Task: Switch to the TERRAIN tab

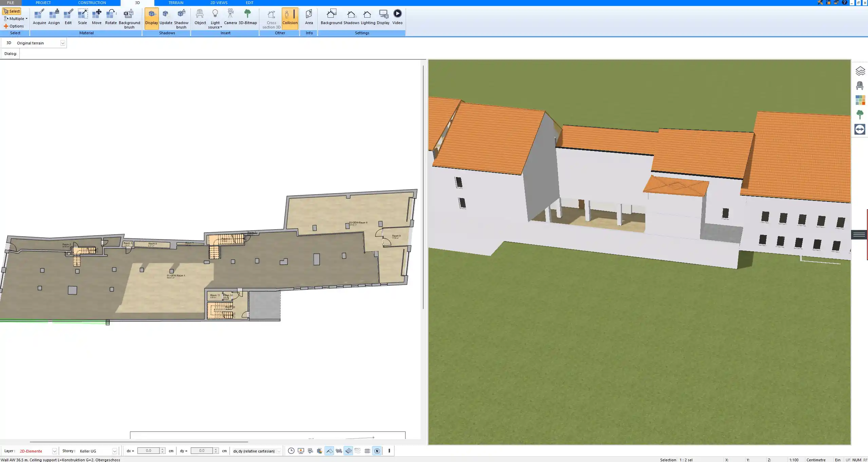Action: tap(176, 3)
